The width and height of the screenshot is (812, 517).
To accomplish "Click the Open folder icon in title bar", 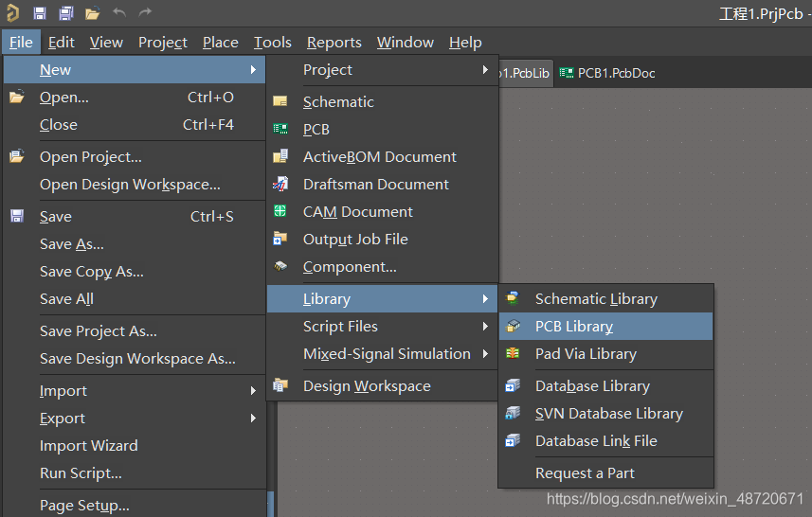I will [x=92, y=13].
